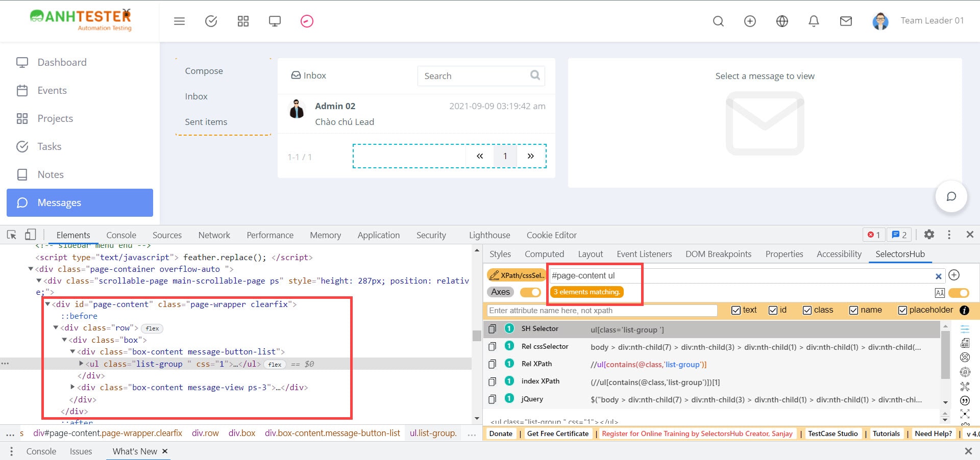Screen dimensions: 980x460
Task: Go to next page with » button
Action: (530, 156)
